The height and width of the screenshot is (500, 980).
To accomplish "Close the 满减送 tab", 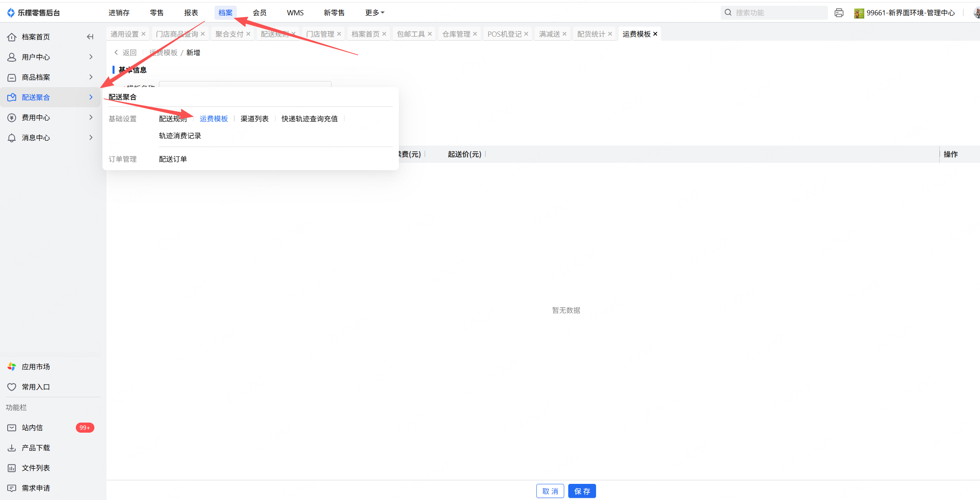I will (564, 34).
